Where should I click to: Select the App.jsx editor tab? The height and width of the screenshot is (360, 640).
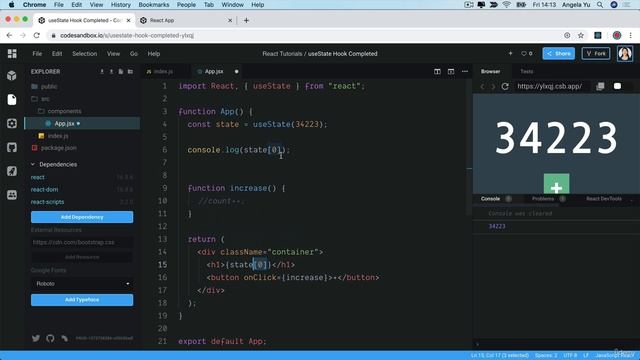(x=213, y=71)
